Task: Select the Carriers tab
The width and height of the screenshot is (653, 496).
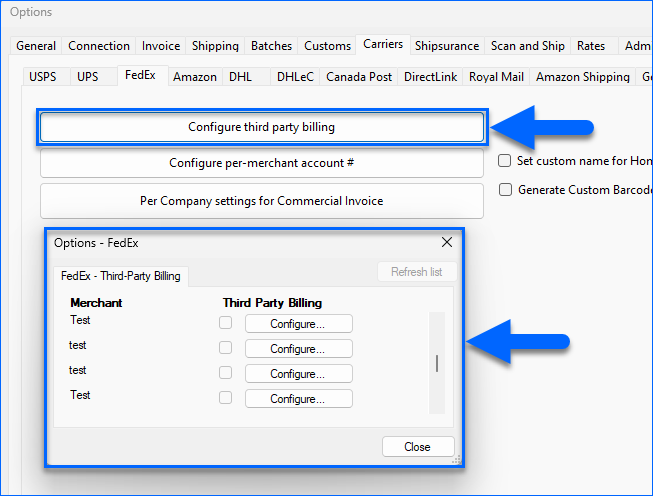Action: click(x=383, y=44)
